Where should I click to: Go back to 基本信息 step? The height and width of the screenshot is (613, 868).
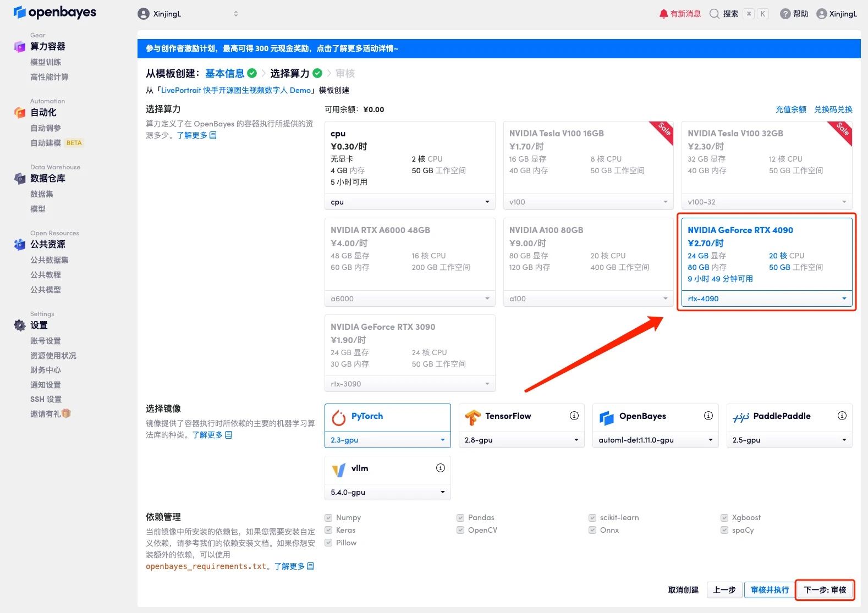(224, 73)
